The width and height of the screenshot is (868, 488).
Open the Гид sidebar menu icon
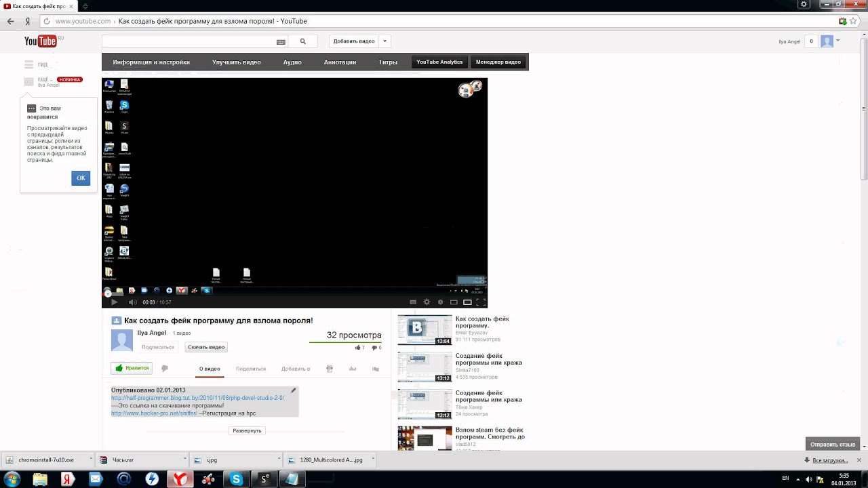pyautogui.click(x=28, y=64)
